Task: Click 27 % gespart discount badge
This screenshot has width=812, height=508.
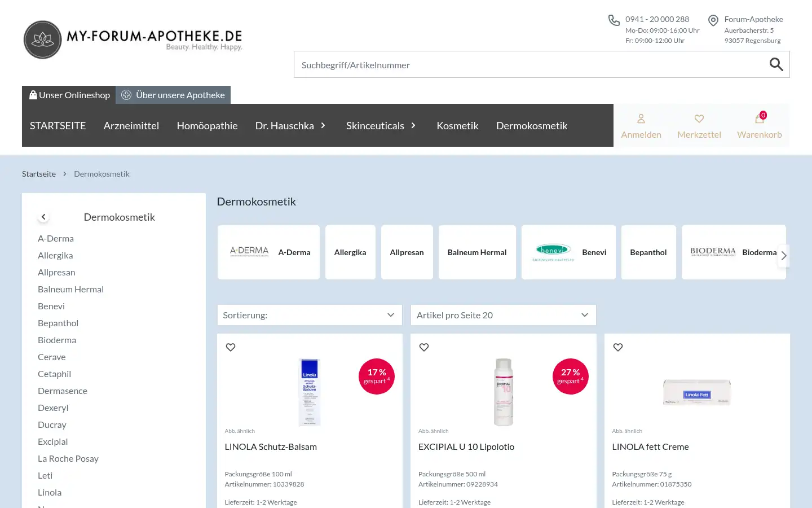Action: (571, 376)
